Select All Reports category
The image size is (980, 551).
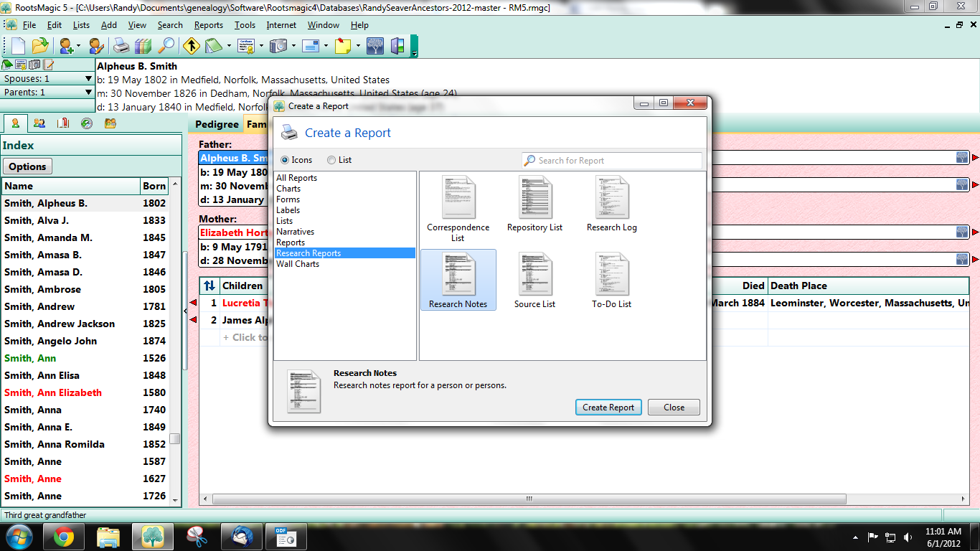tap(296, 178)
